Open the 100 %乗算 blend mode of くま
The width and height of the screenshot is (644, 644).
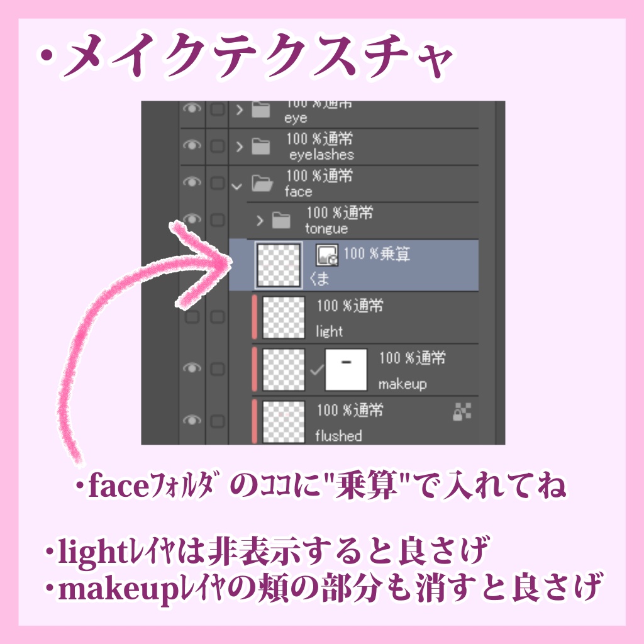tap(377, 253)
